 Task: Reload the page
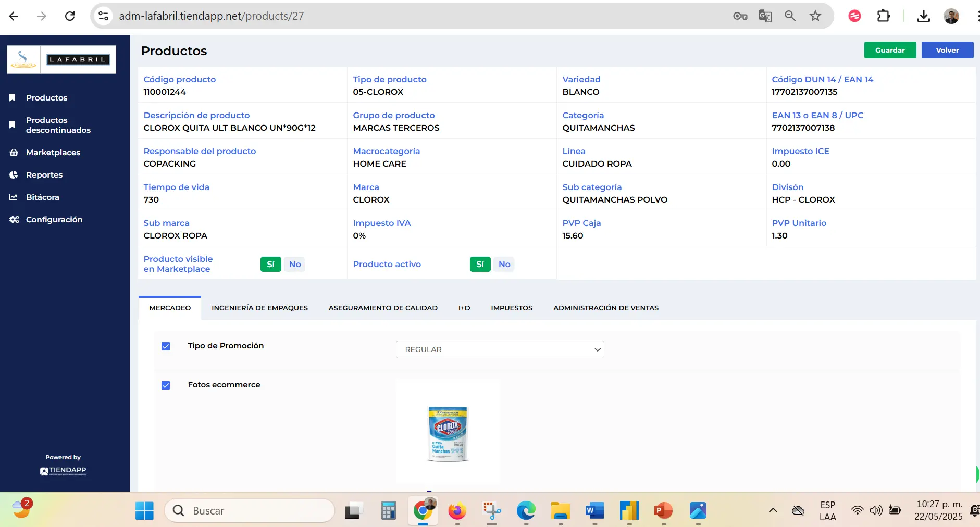click(70, 16)
